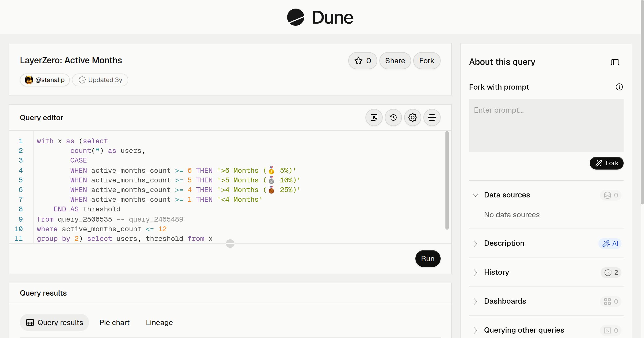Click the collapse editor layout icon
Image resolution: width=644 pixels, height=338 pixels.
(432, 117)
